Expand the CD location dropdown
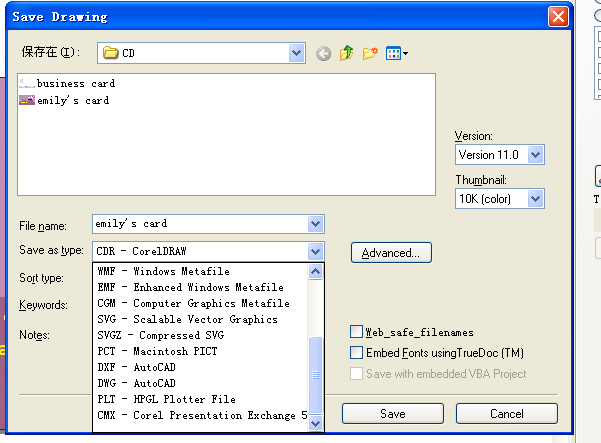The image size is (601, 443). click(x=296, y=53)
